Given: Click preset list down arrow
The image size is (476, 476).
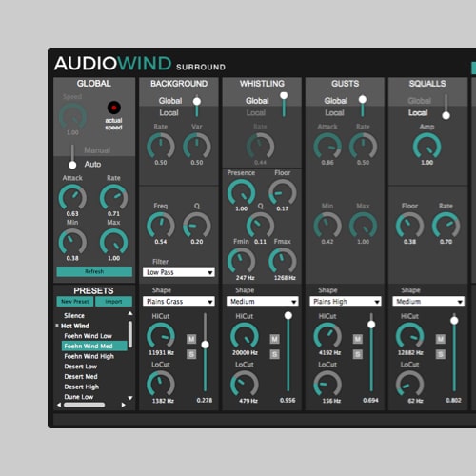Looking at the screenshot, I should [130, 398].
